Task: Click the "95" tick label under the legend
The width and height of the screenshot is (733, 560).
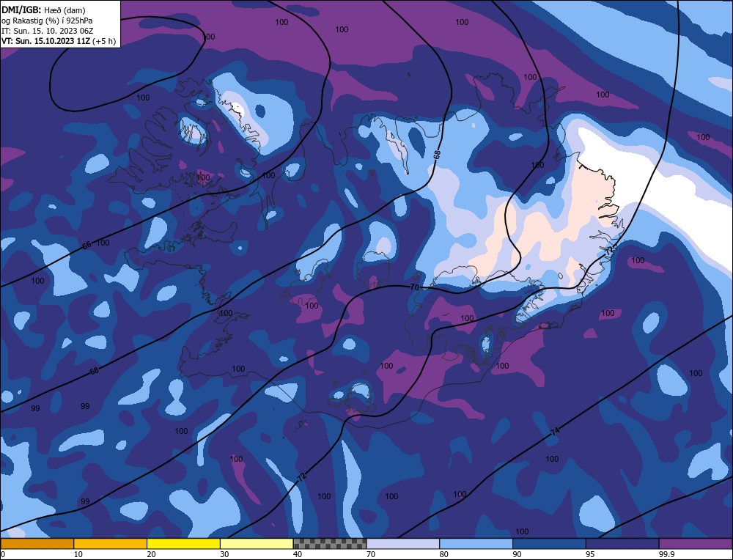Action: (590, 554)
